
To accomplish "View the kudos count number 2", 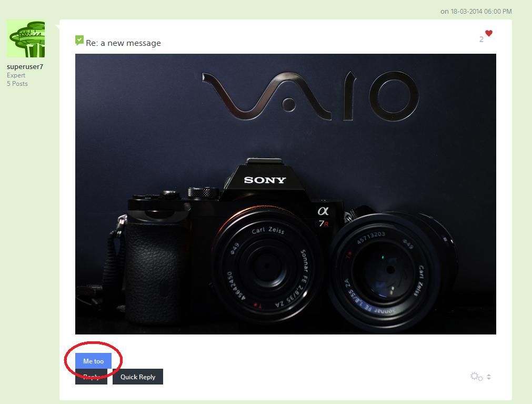I will (481, 40).
